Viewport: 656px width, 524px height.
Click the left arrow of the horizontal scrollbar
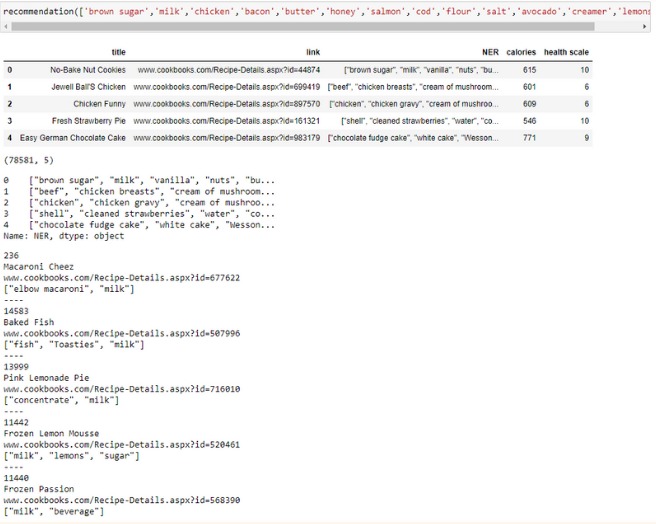tap(6, 26)
